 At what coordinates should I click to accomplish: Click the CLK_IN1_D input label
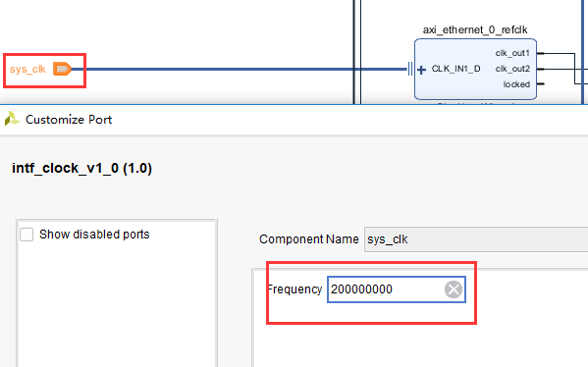[455, 69]
